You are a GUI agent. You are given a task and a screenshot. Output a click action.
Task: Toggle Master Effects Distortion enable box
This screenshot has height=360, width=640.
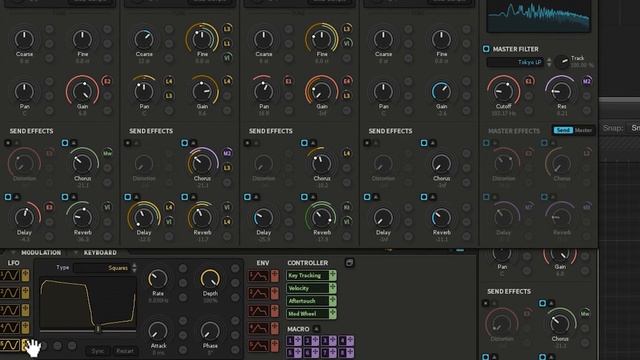[x=486, y=143]
